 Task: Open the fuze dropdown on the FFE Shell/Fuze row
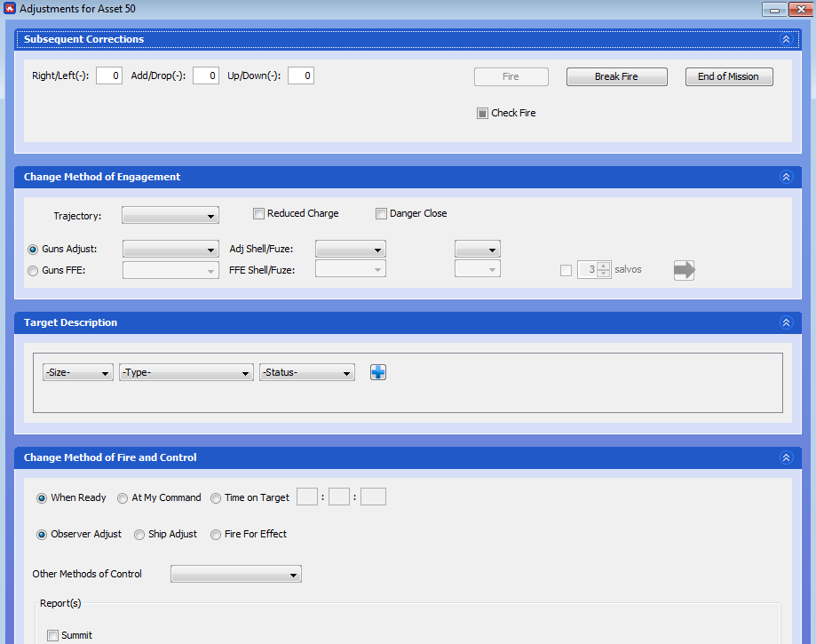point(478,268)
